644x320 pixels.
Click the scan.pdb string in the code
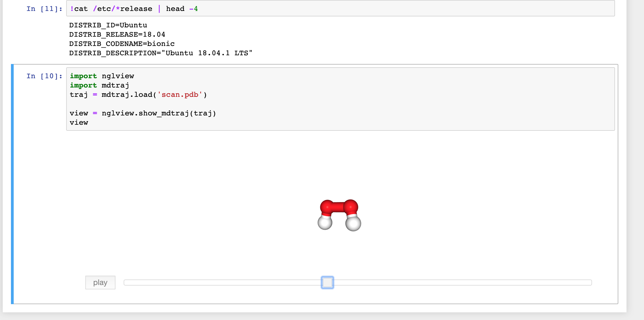click(x=180, y=94)
